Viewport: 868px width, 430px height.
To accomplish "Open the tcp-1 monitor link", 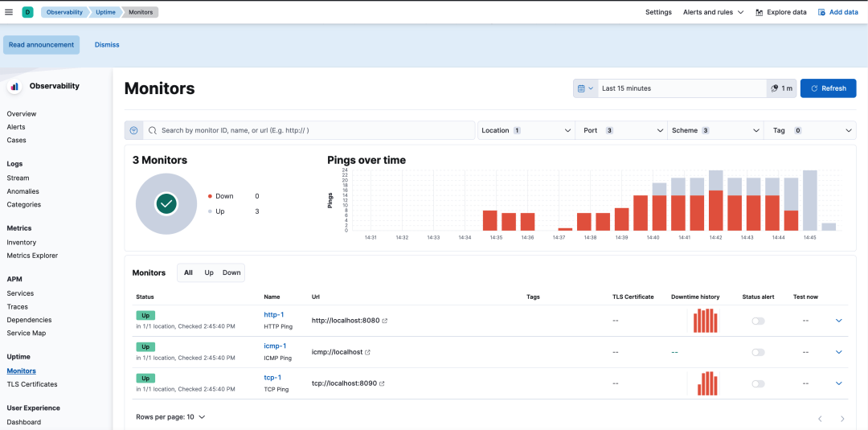I will [x=272, y=378].
